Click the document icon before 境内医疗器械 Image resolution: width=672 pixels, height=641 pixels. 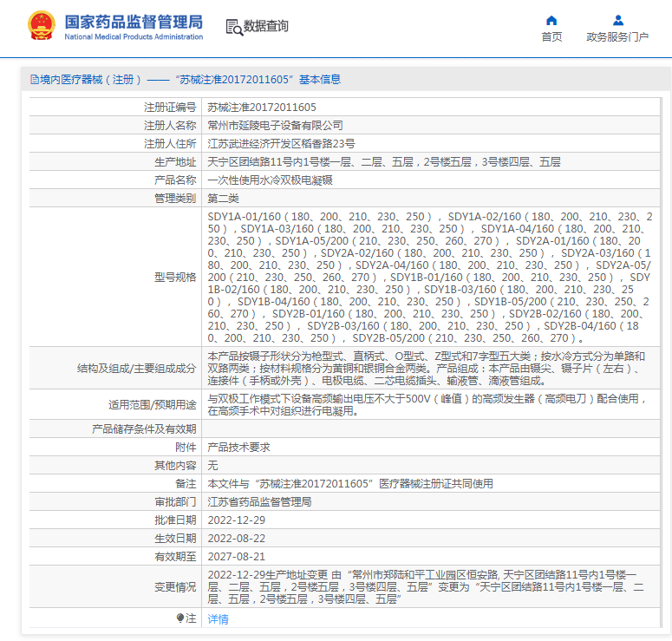coord(35,79)
